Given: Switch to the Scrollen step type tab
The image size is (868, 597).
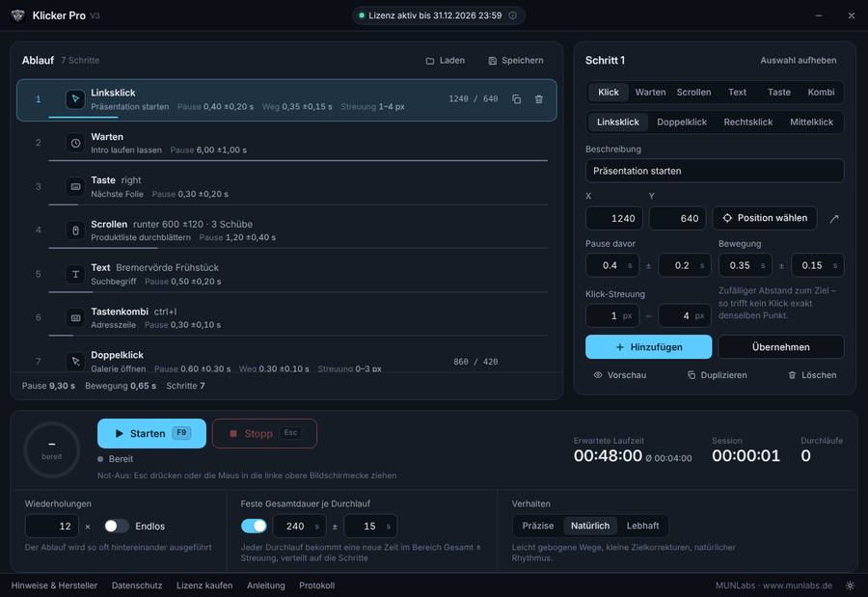Looking at the screenshot, I should tap(693, 92).
